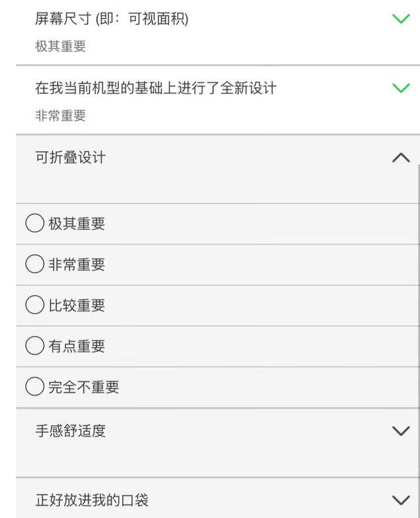Image resolution: width=420 pixels, height=518 pixels.
Task: Click the 极其重要 answer under 屏幕尺寸
Action: 60,47
